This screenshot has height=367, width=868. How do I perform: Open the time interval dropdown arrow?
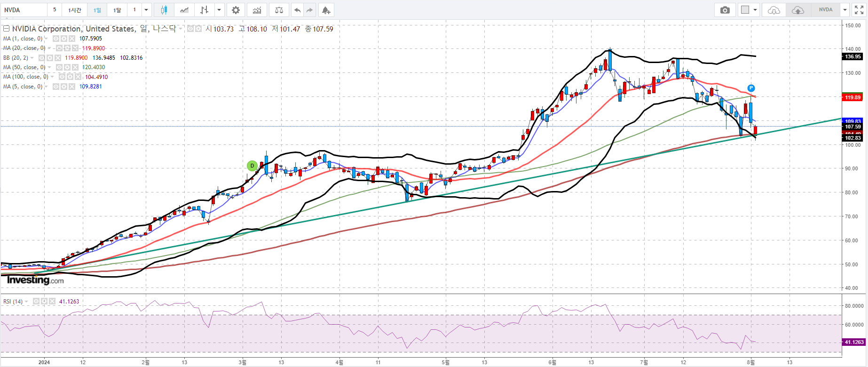(x=146, y=10)
